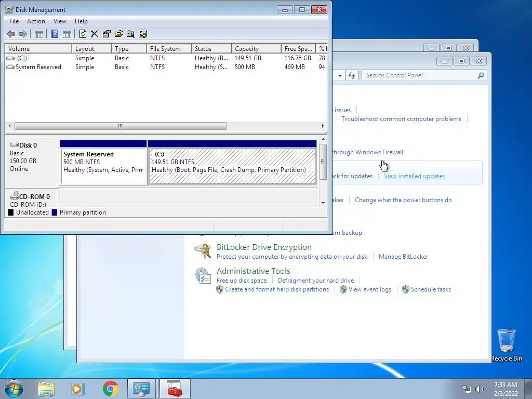Click the Control Panel taskbar button
This screenshot has height=399, width=532.
(141, 389)
